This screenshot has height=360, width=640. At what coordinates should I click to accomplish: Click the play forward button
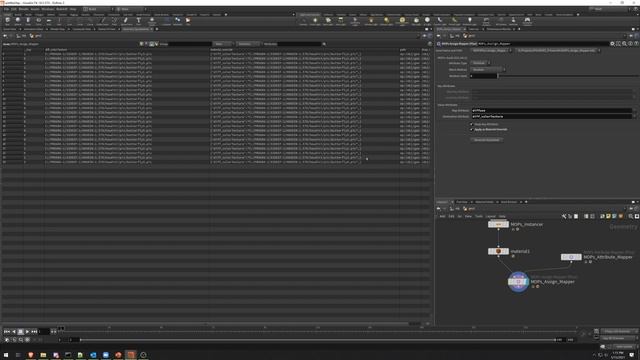tap(27, 332)
